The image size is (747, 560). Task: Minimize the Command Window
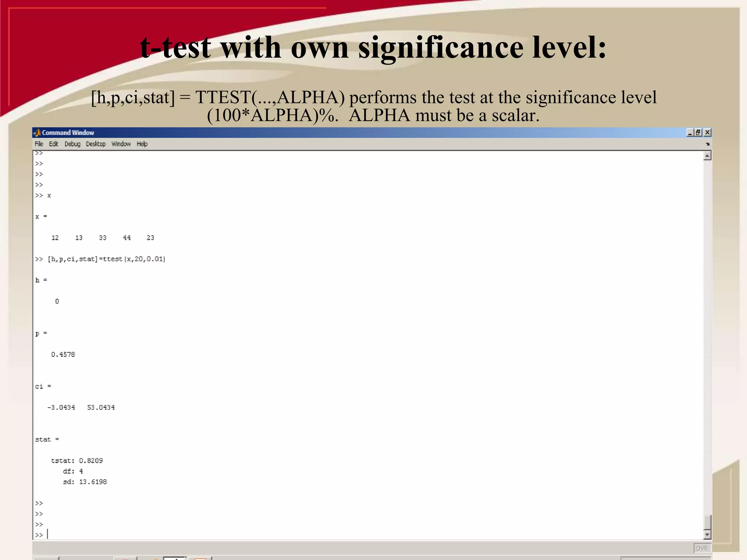(690, 133)
